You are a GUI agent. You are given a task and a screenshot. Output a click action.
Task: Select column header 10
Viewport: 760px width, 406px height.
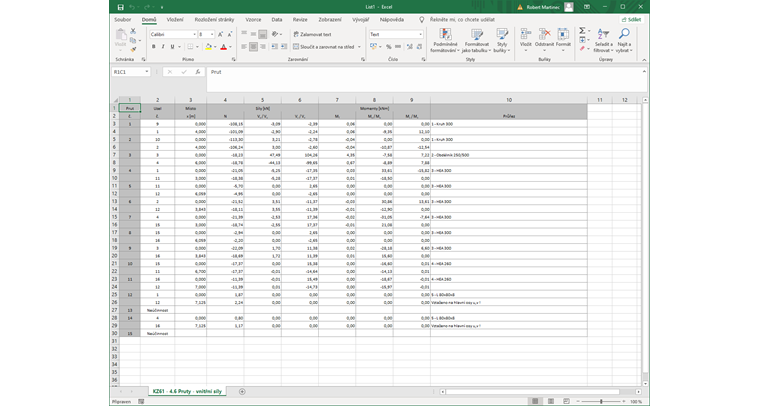[x=509, y=100]
